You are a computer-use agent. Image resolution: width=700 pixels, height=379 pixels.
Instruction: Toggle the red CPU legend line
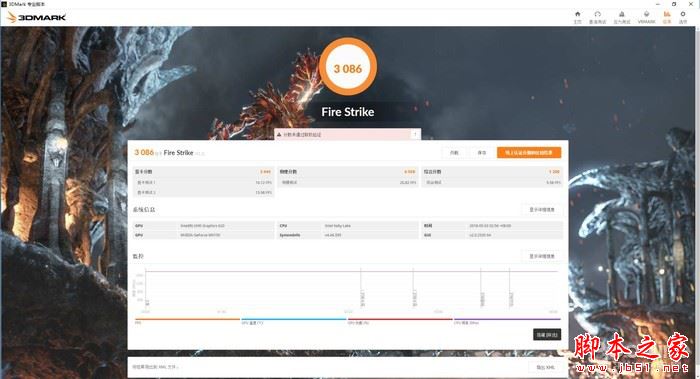point(400,319)
